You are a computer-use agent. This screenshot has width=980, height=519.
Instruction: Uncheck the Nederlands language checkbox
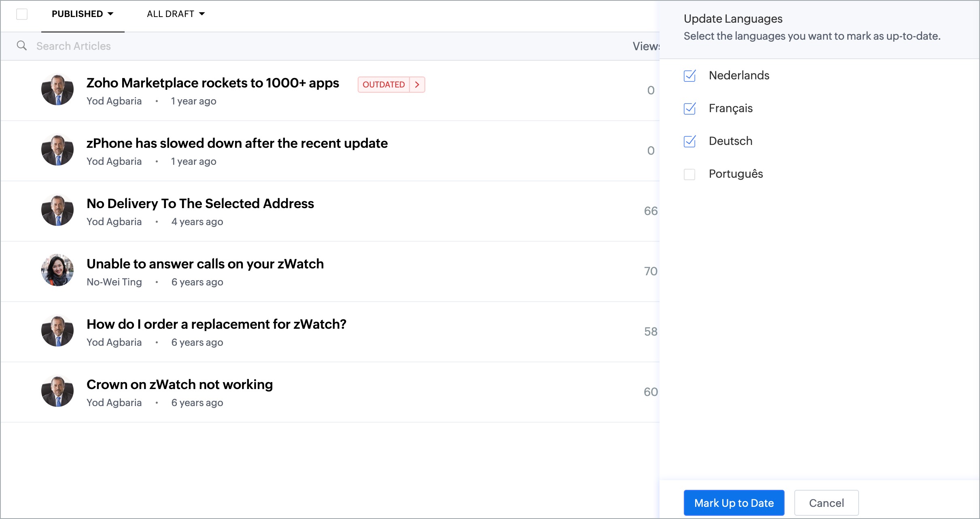(689, 76)
